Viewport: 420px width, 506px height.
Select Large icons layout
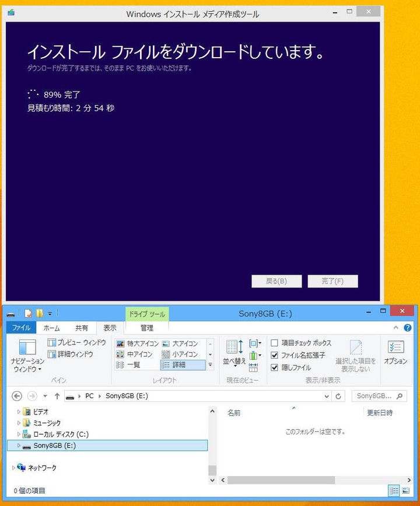point(180,343)
